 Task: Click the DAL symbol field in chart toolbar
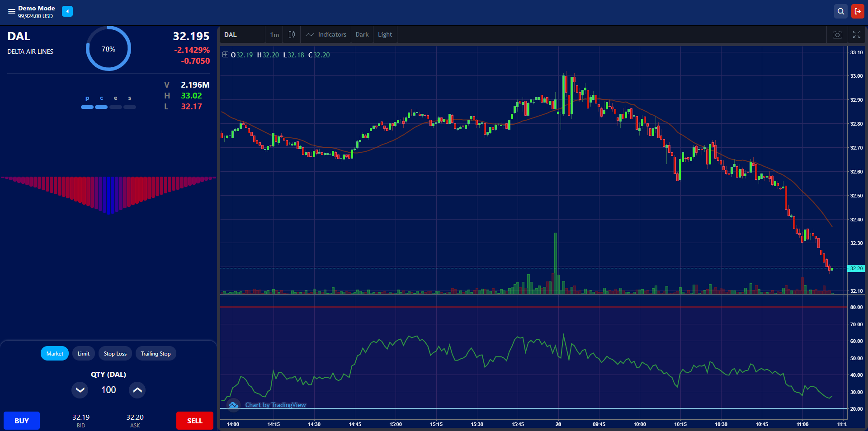(243, 34)
